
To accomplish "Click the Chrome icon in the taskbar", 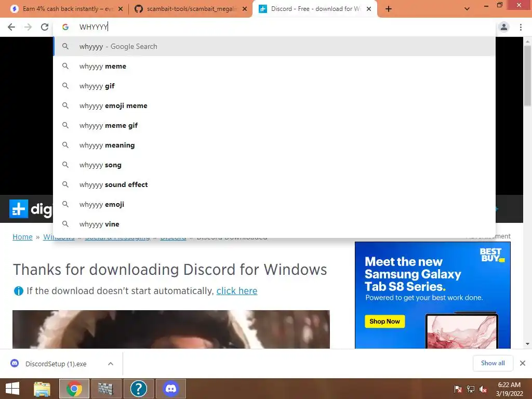I will [x=74, y=389].
